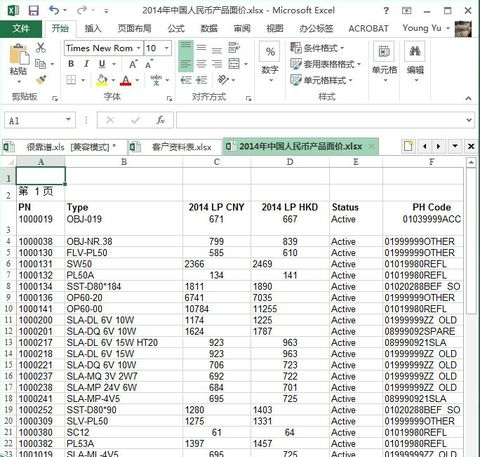480x457 pixels.
Task: Toggle Bold formatting
Action: click(71, 64)
